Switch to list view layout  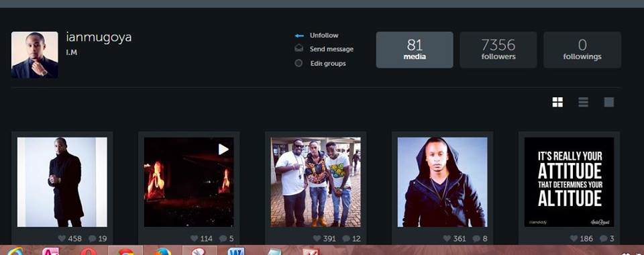583,102
